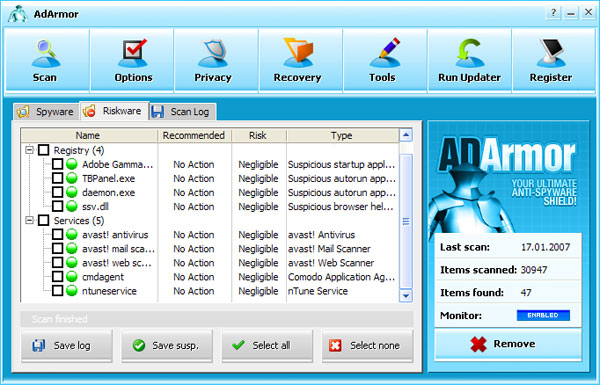
Task: Check the cmdagent checkbox
Action: click(x=57, y=276)
